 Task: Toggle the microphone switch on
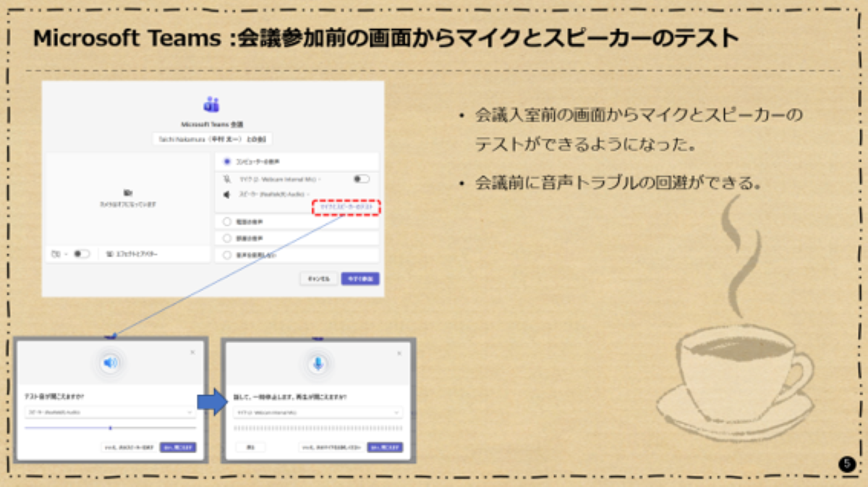coord(361,179)
